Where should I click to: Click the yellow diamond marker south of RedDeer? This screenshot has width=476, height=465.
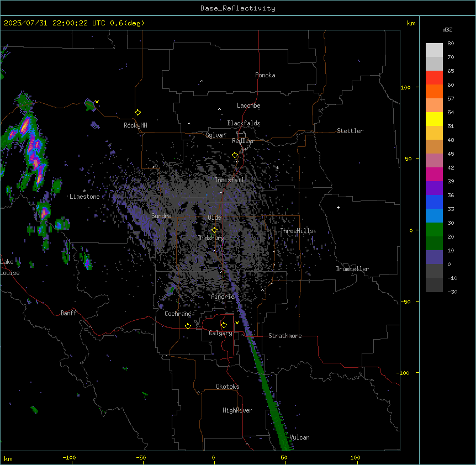[235, 155]
